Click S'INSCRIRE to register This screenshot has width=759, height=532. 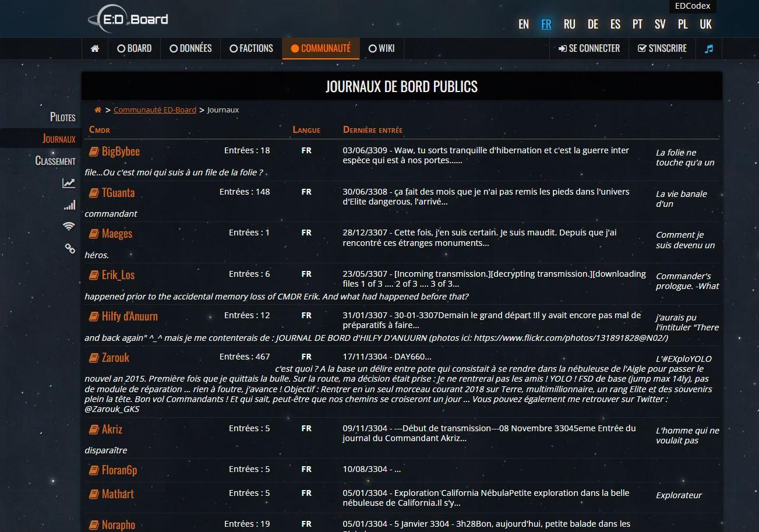pos(662,48)
